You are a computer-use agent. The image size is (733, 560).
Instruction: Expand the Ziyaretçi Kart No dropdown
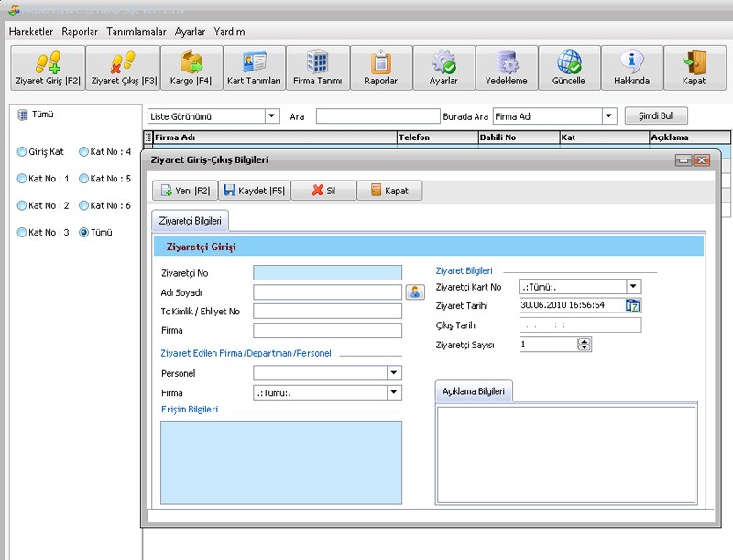pyautogui.click(x=633, y=286)
